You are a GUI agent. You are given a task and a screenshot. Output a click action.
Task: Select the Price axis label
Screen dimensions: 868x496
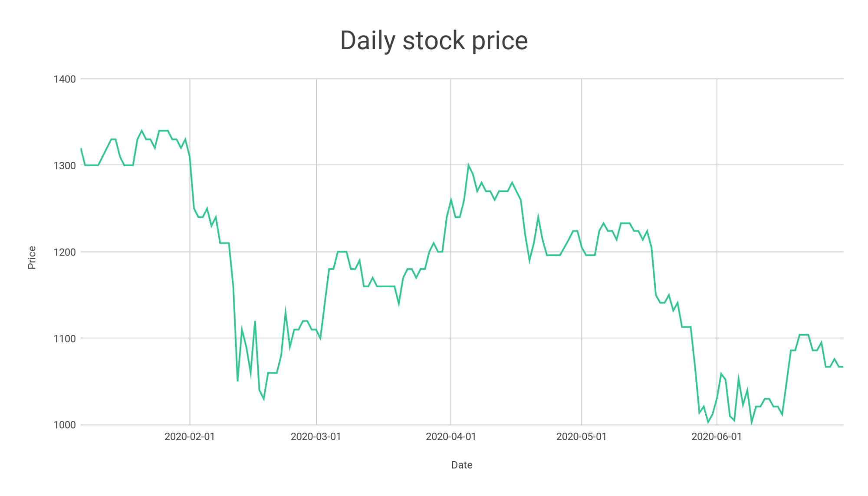tap(32, 257)
